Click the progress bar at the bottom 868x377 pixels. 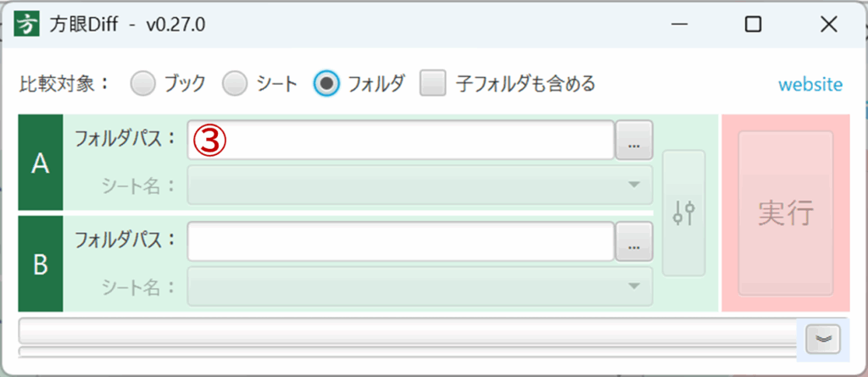pyautogui.click(x=407, y=331)
